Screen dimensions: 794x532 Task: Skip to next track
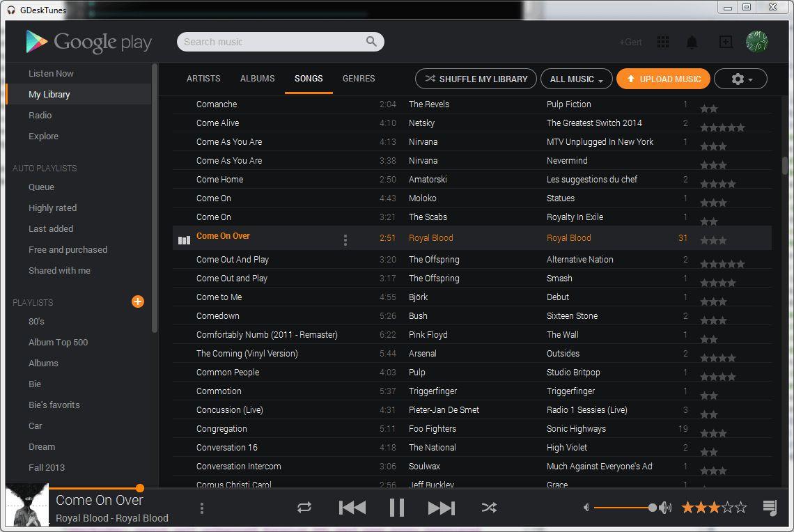click(442, 508)
